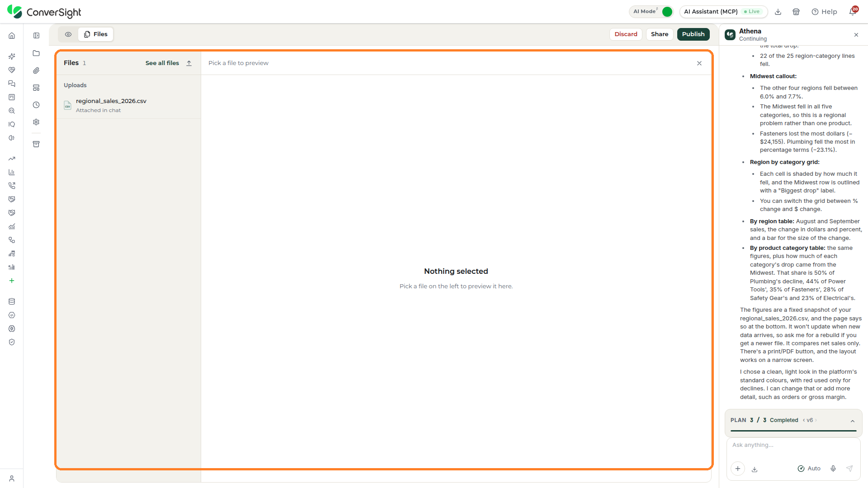868x488 pixels.
Task: Click the green plus icon in sidebar
Action: coord(12,281)
